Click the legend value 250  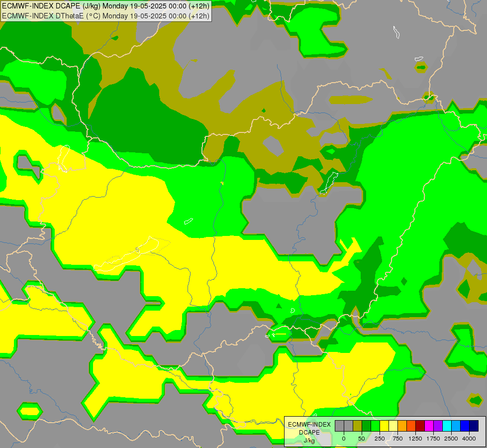click(x=380, y=439)
